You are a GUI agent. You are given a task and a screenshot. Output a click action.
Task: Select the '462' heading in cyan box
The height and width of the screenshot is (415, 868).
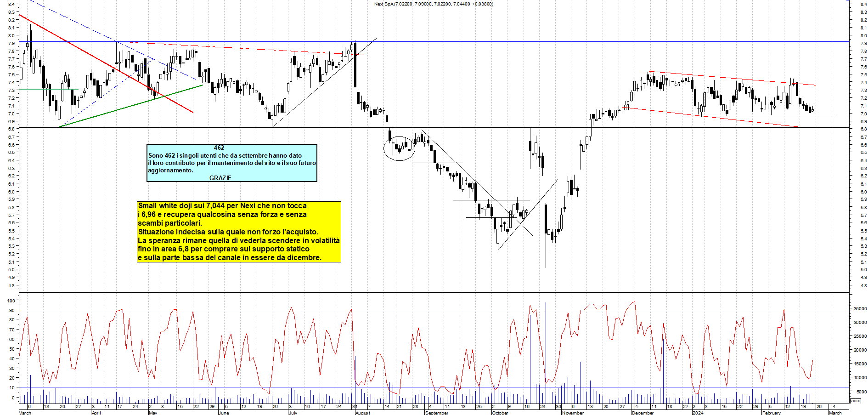click(x=219, y=148)
